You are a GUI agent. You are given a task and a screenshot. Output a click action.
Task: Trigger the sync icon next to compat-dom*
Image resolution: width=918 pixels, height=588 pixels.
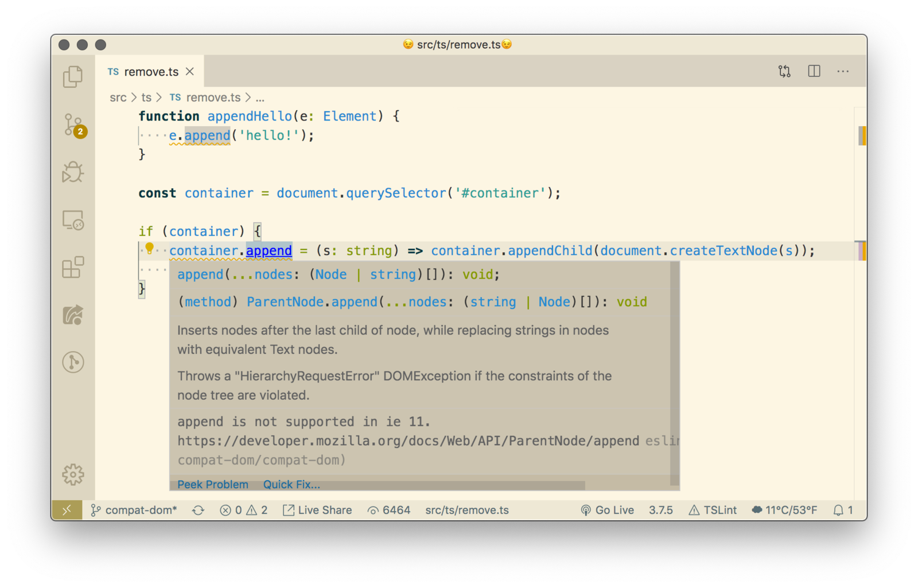(198, 510)
